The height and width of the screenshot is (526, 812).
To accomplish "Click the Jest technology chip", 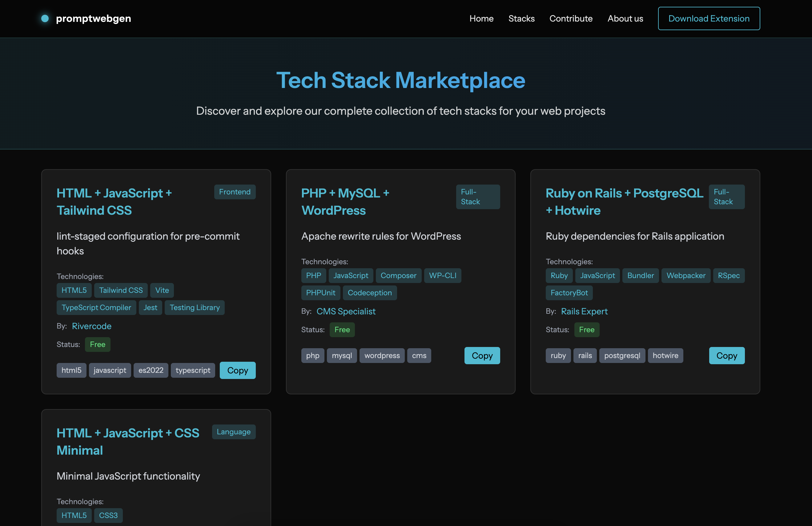I will coord(150,308).
